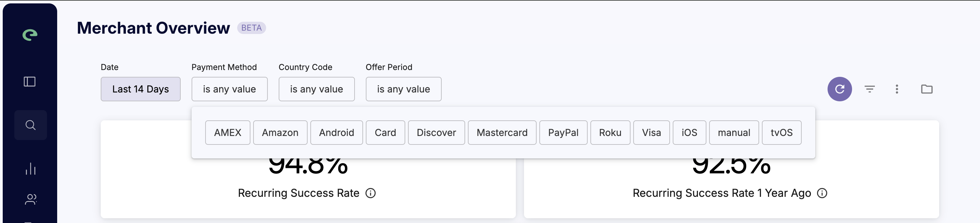Screen dimensions: 980x223
Task: Expand the Country Code filter dropdown
Action: pos(316,89)
